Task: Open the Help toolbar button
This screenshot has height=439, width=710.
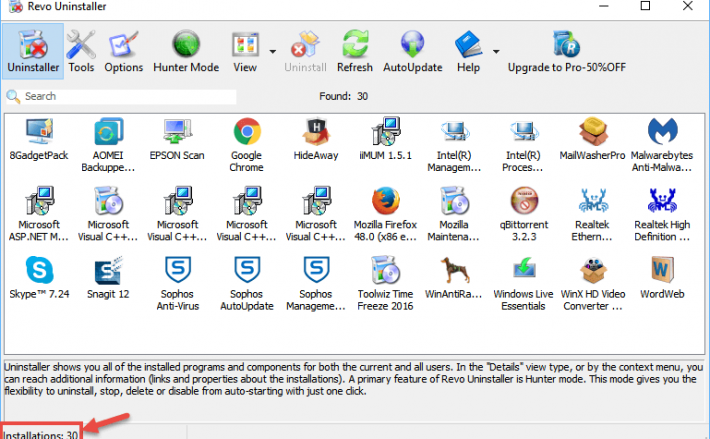Action: coord(468,51)
